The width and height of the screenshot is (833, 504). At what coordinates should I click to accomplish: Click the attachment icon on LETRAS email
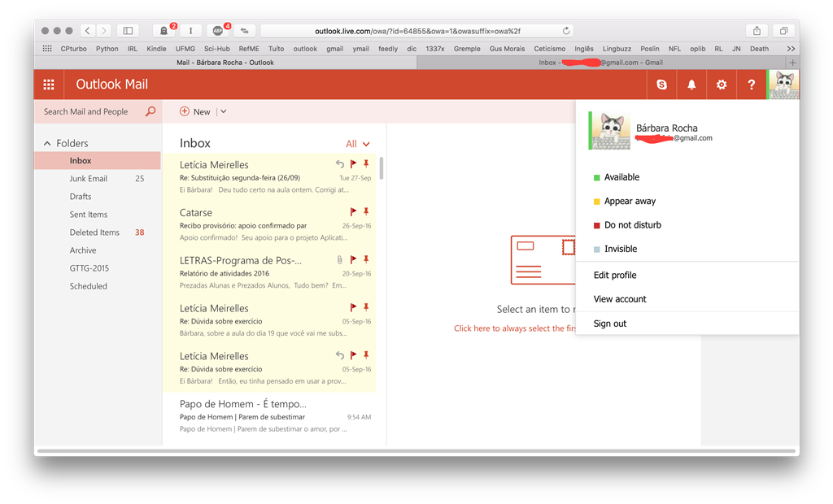coord(339,259)
